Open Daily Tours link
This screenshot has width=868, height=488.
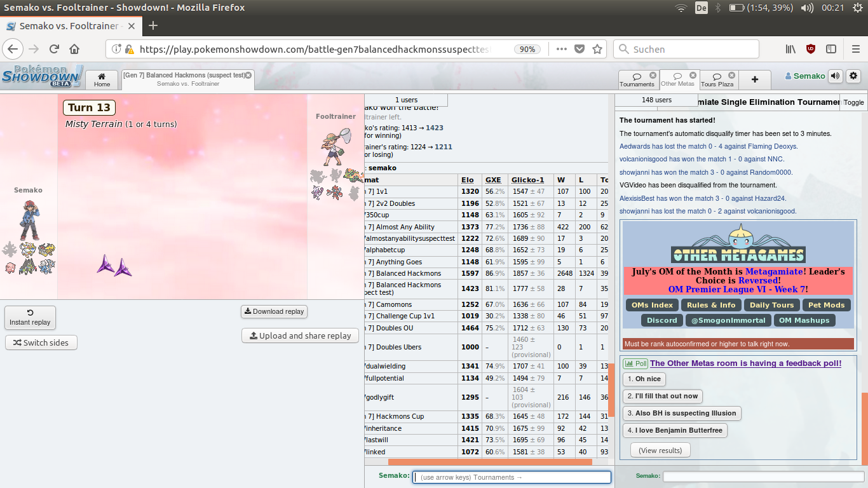[771, 305]
